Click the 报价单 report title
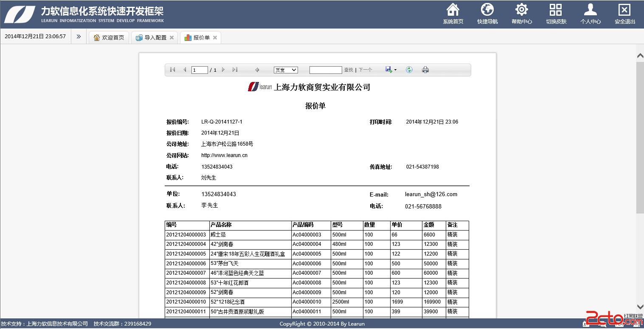 [315, 106]
